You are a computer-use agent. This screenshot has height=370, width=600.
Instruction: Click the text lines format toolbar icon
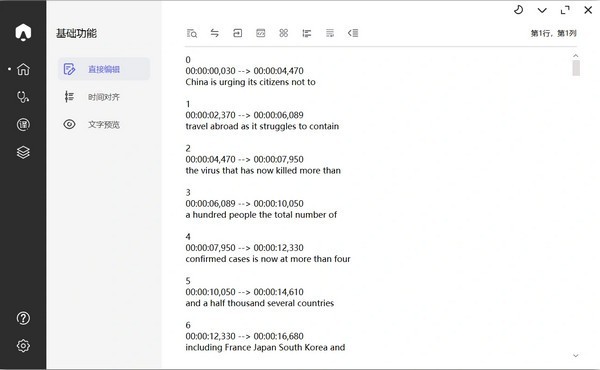tap(330, 33)
